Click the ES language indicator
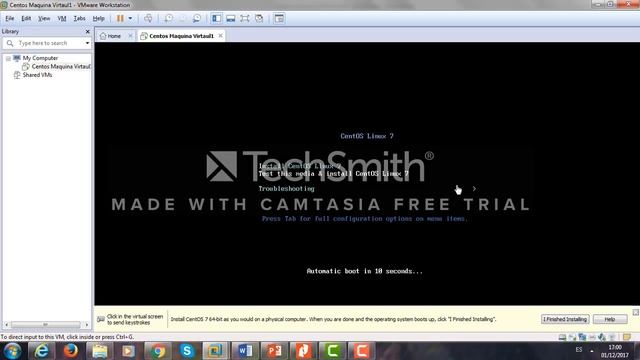The width and height of the screenshot is (640, 360). (x=579, y=350)
